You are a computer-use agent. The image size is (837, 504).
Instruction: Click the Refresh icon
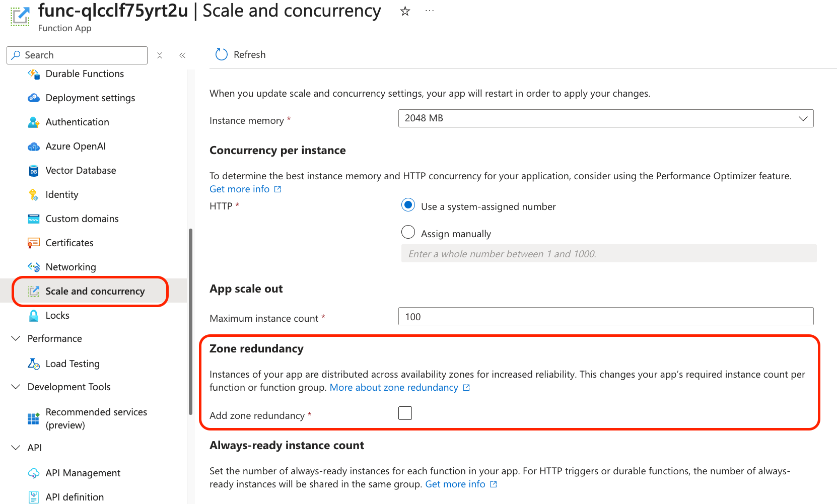(222, 54)
